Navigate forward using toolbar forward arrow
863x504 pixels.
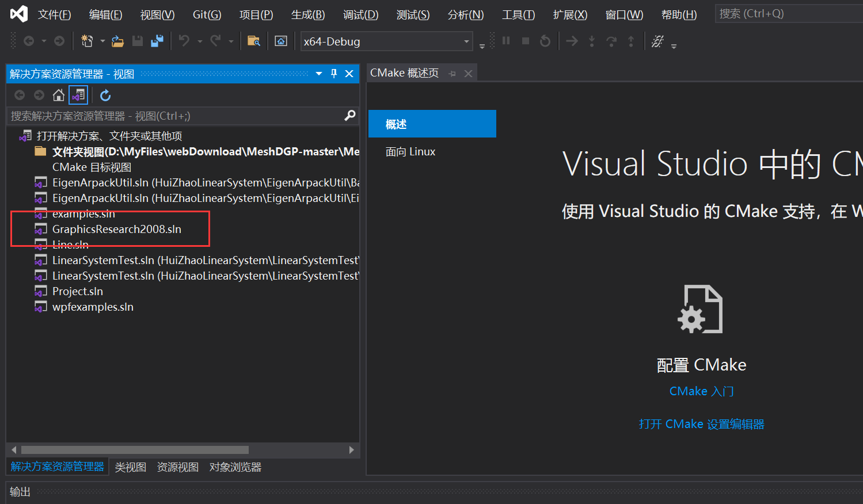(x=59, y=41)
